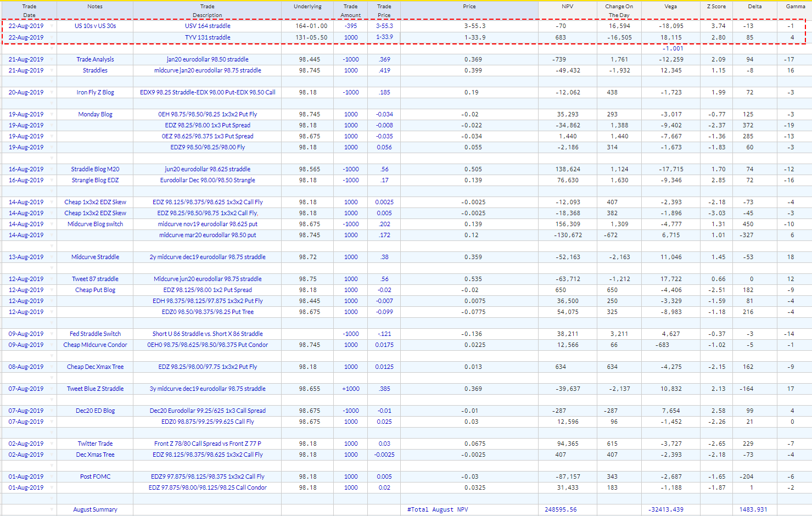Open date dropdown in Monday Blog row
Viewport: 812px width, 516px height.
pos(52,114)
